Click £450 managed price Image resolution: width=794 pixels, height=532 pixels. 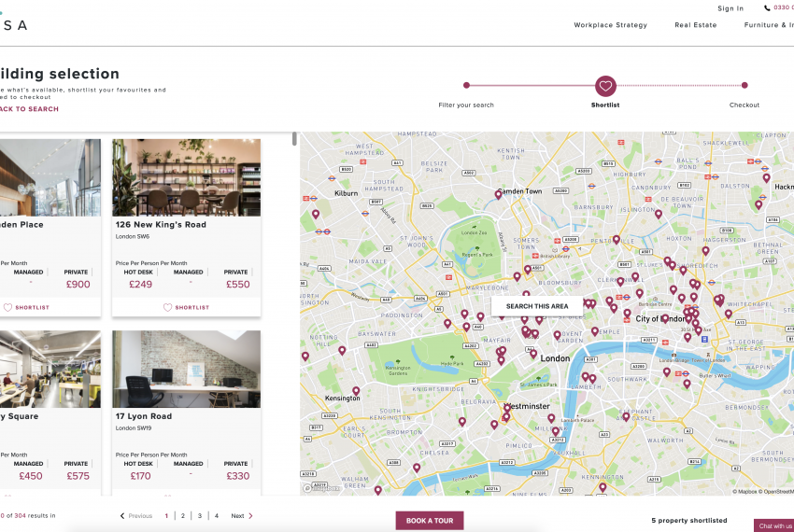(31, 476)
